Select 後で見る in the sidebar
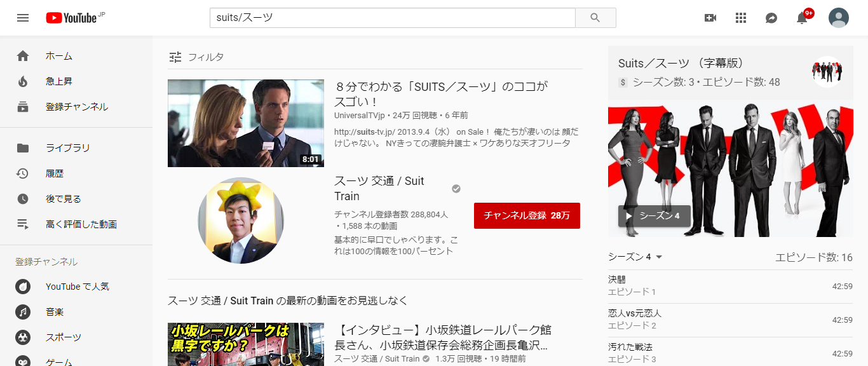 (x=64, y=199)
